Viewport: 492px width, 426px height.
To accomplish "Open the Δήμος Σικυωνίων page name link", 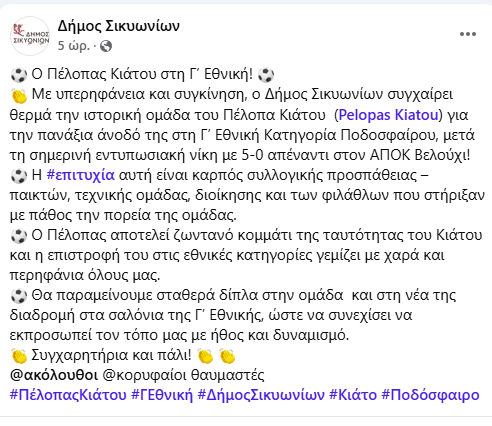I will pos(119,26).
